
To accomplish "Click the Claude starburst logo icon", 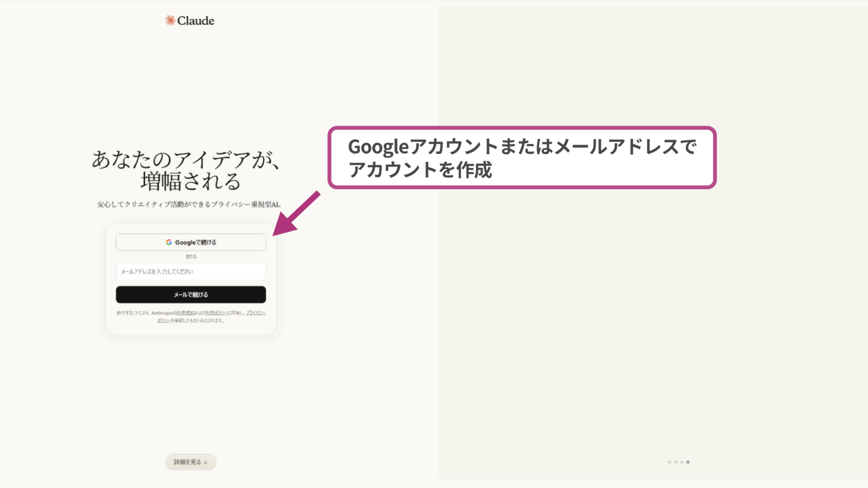I will click(x=170, y=20).
